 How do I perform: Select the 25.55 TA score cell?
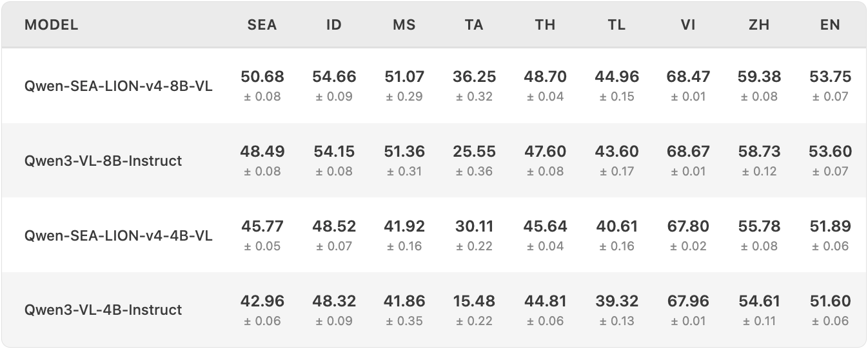point(474,152)
